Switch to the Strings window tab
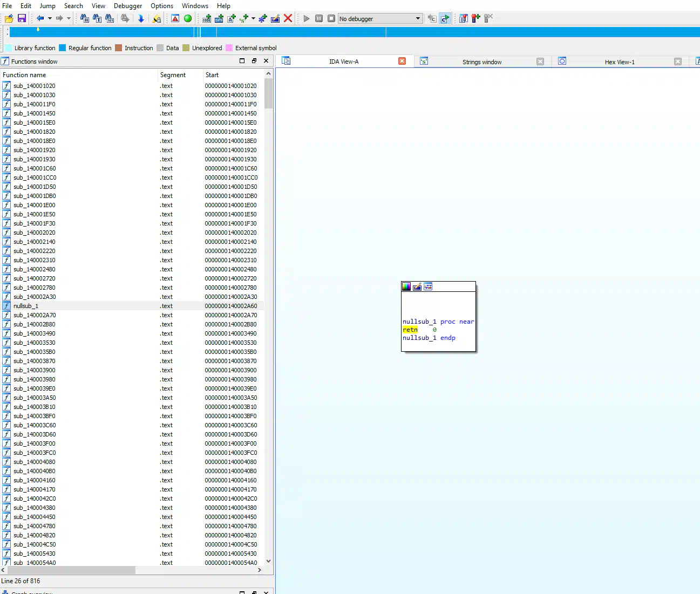 click(481, 62)
